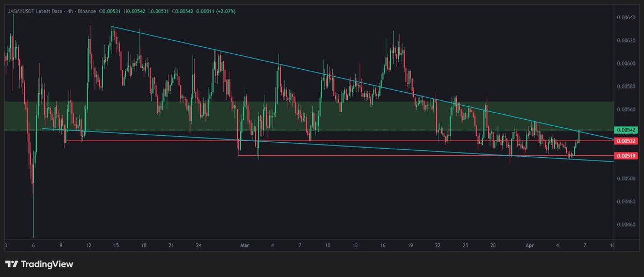Click the red price tag 0.00532
The image size is (644, 277).
(x=626, y=142)
